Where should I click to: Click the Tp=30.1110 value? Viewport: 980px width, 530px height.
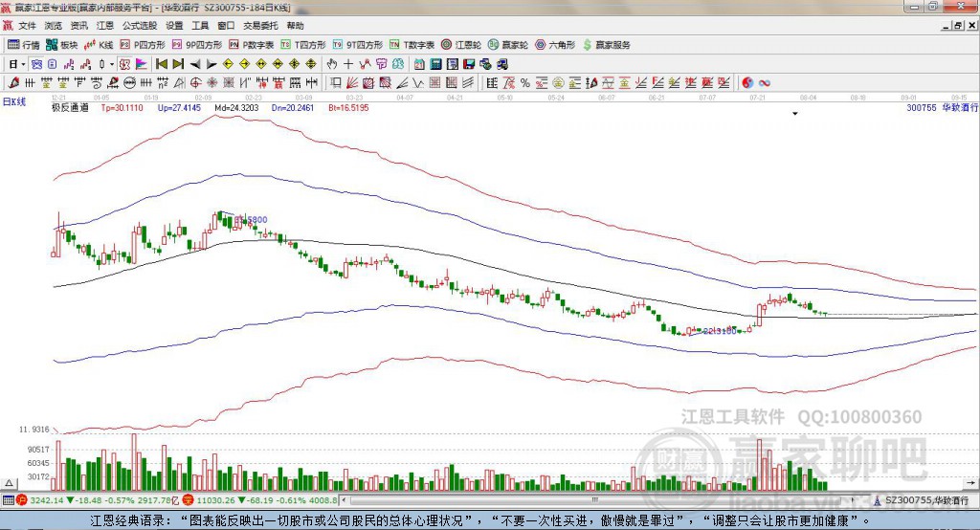(122, 107)
